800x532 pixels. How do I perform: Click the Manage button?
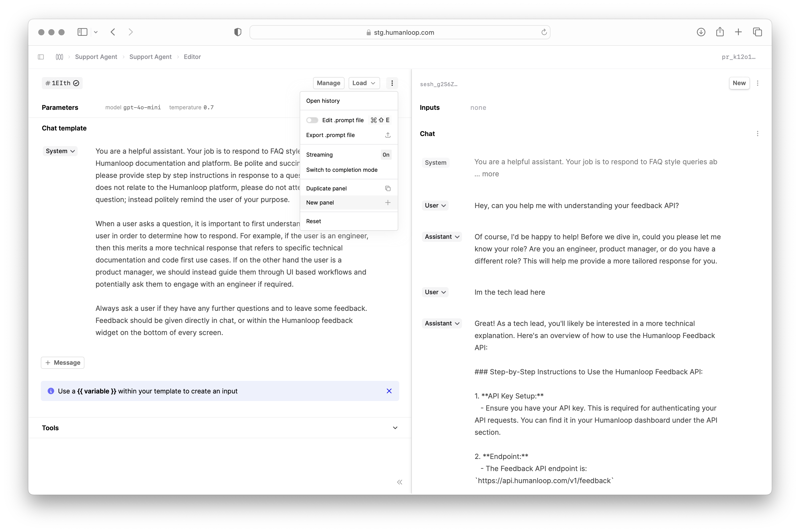328,83
